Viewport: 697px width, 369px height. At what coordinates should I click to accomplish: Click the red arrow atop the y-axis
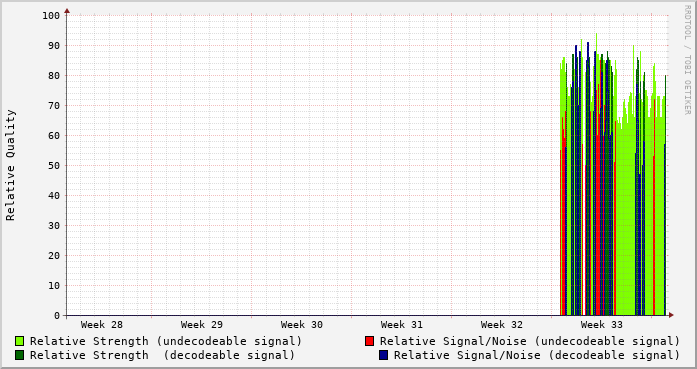point(67,11)
